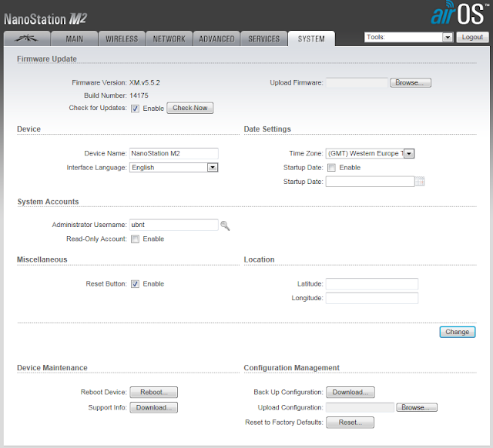Click the Date Settings section heading
The width and height of the screenshot is (493, 448).
(267, 129)
